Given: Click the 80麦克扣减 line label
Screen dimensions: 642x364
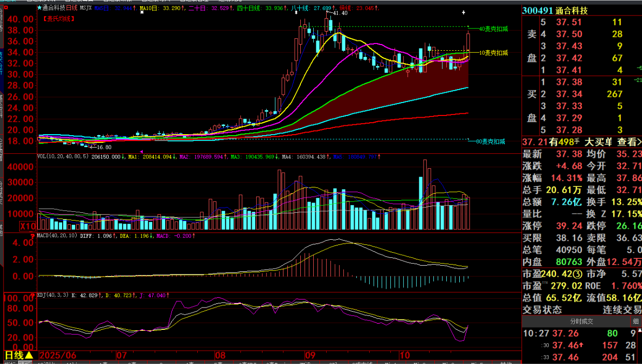Looking at the screenshot, I should tap(490, 141).
